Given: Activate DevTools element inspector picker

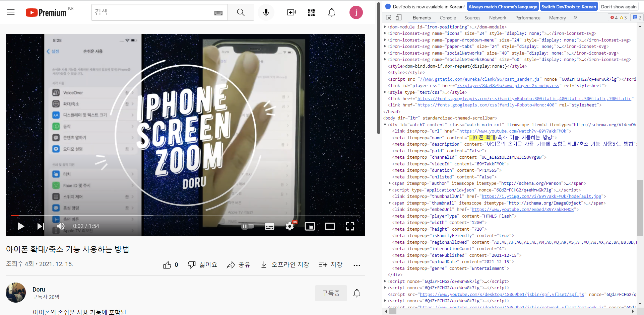Looking at the screenshot, I should pyautogui.click(x=389, y=18).
